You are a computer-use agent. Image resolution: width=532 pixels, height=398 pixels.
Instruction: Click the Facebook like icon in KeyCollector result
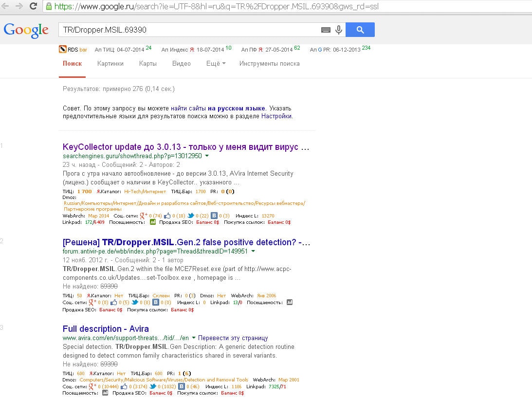167,216
